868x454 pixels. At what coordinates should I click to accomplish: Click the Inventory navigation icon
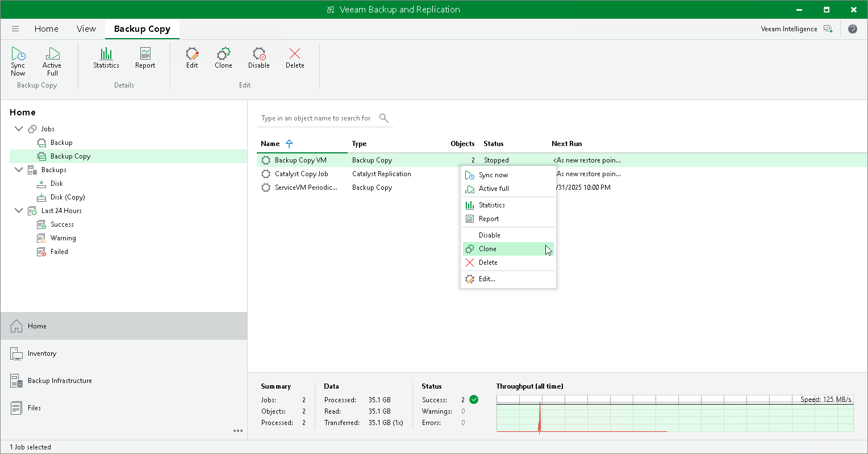[x=16, y=353]
